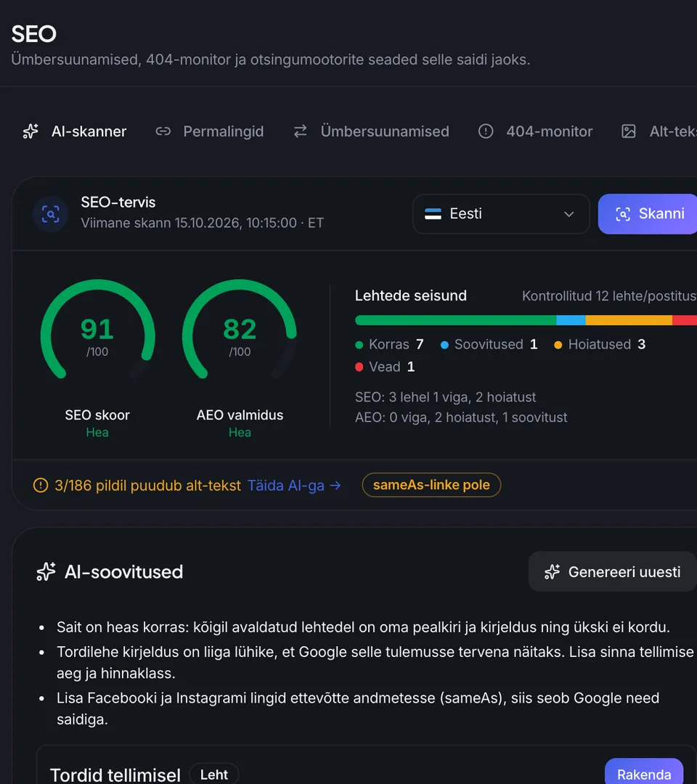Open the Eesti language dropdown
697x784 pixels.
coord(501,214)
